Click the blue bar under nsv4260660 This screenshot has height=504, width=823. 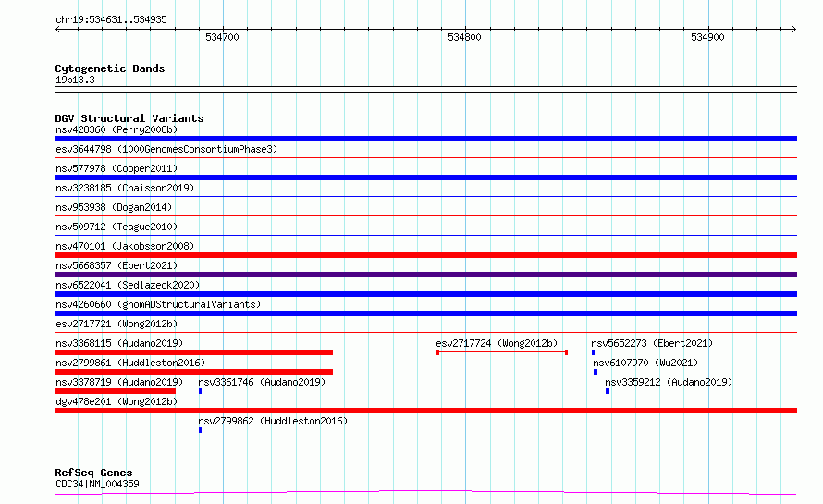[425, 313]
